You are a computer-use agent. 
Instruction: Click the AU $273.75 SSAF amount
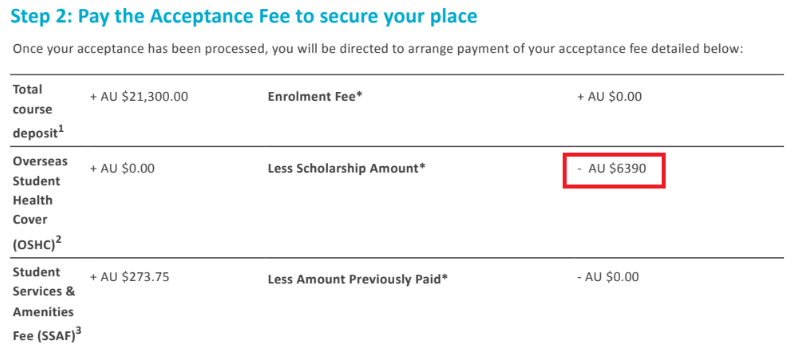pos(129,277)
